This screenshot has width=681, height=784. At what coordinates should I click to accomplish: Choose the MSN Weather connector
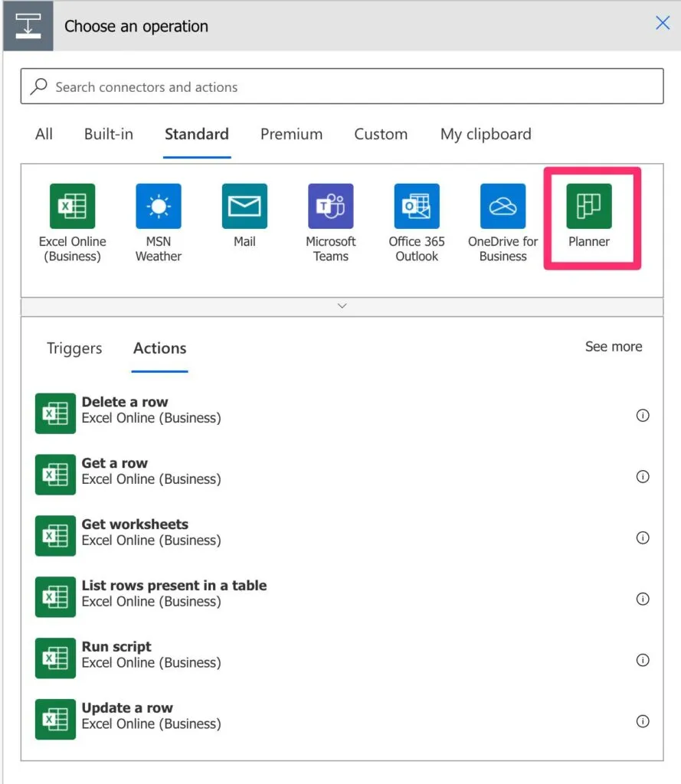click(x=159, y=207)
